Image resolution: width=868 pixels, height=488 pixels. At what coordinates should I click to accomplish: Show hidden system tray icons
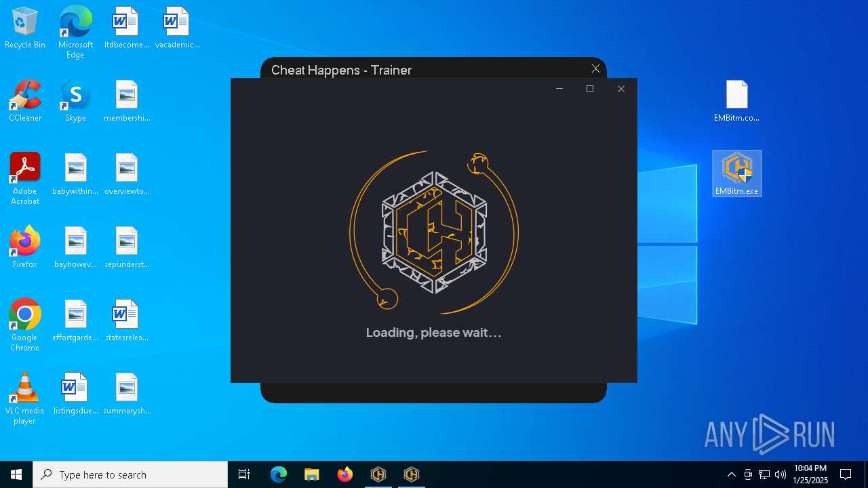click(731, 474)
